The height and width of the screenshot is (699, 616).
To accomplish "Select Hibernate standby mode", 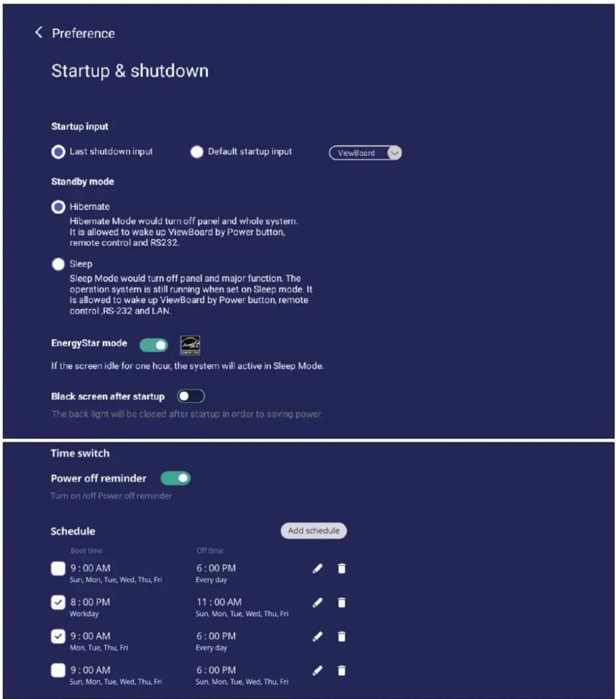I will [58, 207].
